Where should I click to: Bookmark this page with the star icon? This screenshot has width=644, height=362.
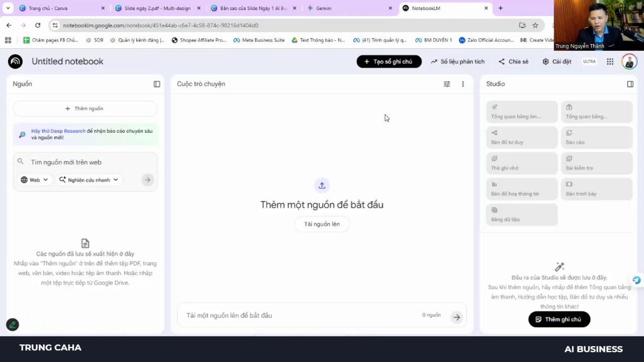pyautogui.click(x=535, y=25)
